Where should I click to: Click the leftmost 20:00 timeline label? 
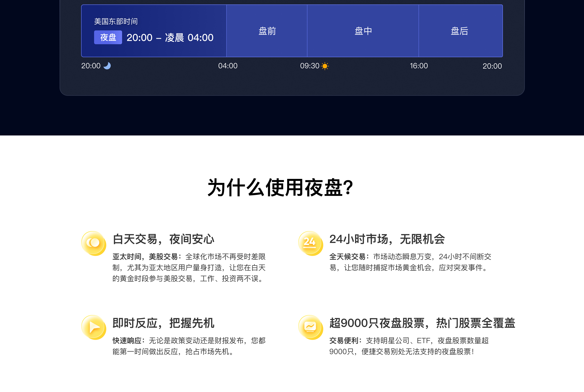point(91,66)
